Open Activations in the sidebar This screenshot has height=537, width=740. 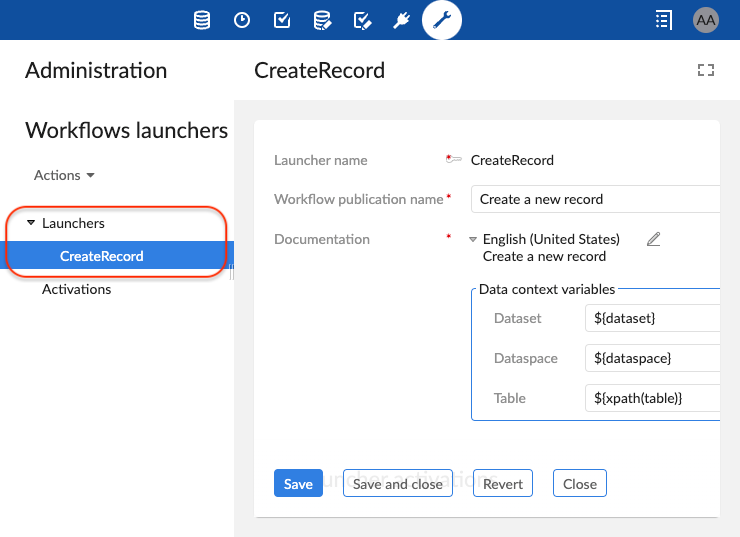[76, 289]
